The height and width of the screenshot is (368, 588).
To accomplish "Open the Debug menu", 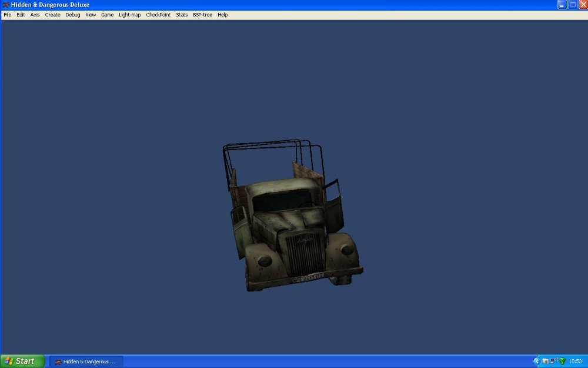I will [73, 15].
